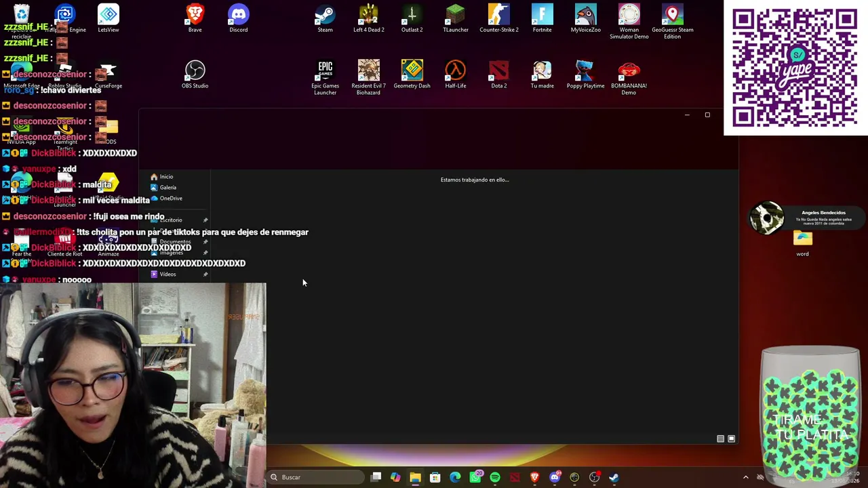Launch Poppy Playtime desktop icon
This screenshot has height=488, width=868.
pyautogui.click(x=585, y=75)
